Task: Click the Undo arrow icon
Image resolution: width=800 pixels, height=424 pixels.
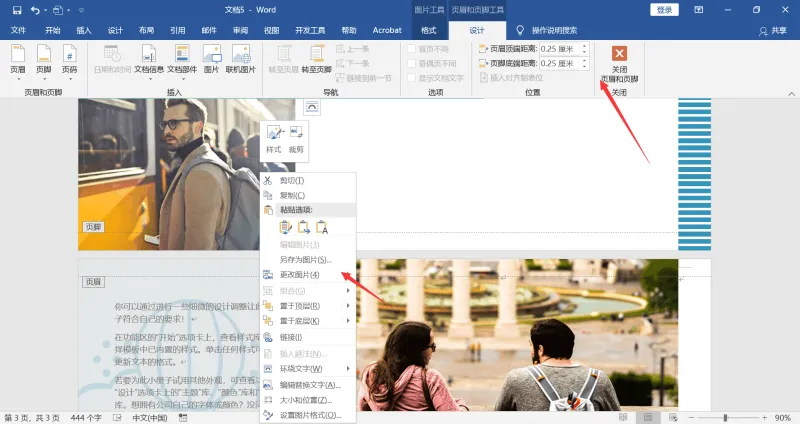Action: coord(35,10)
